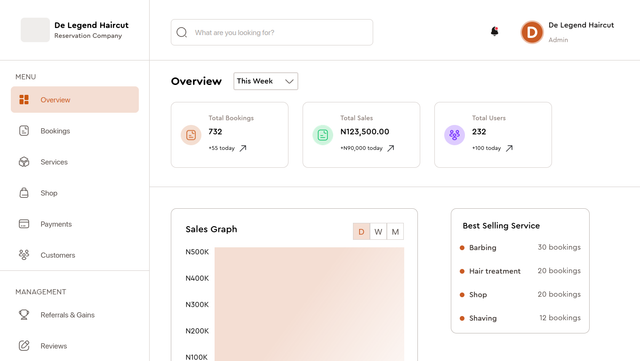Click the 232 total users value
This screenshot has width=640, height=361.
479,131
